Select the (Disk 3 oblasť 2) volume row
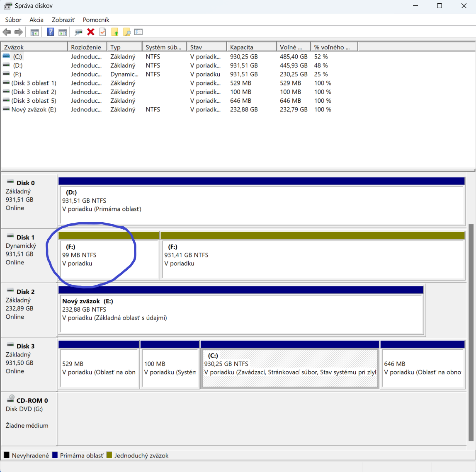This screenshot has width=476, height=472. (x=180, y=92)
